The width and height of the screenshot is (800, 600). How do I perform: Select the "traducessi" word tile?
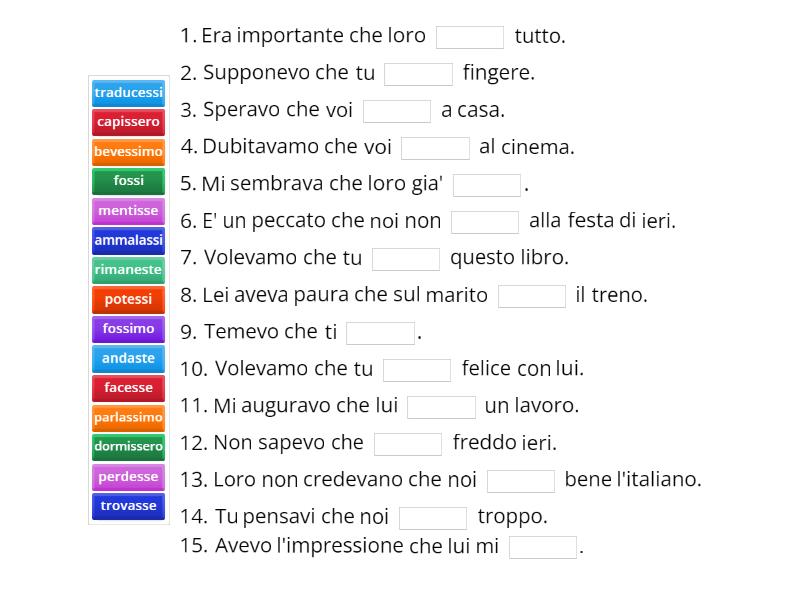tap(128, 93)
